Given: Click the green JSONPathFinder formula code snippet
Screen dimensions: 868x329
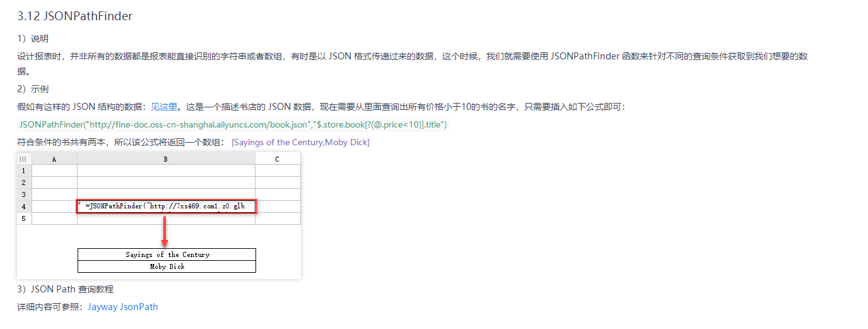Looking at the screenshot, I should click(233, 124).
